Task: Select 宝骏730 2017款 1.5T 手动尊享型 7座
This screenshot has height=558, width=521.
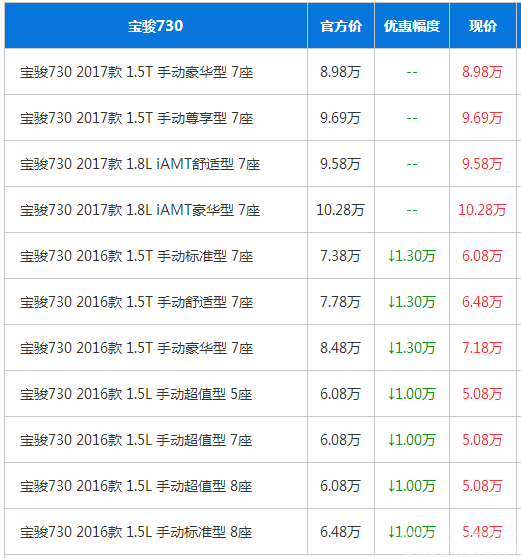Action: click(136, 118)
